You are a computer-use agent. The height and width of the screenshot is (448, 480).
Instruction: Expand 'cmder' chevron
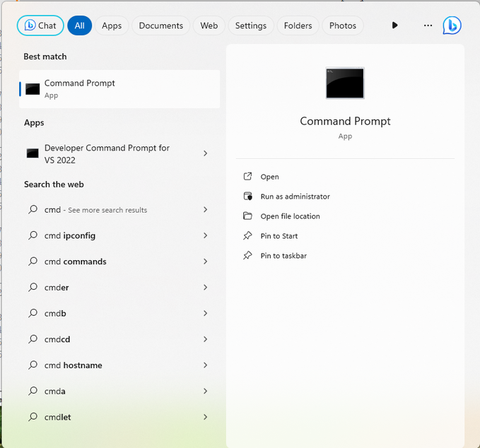click(x=206, y=288)
